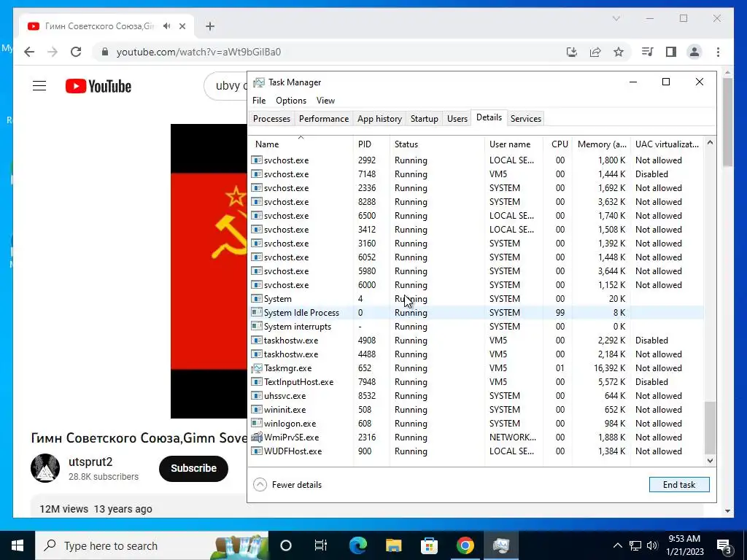The width and height of the screenshot is (747, 560).
Task: Open Cortana from the taskbar
Action: point(286,545)
